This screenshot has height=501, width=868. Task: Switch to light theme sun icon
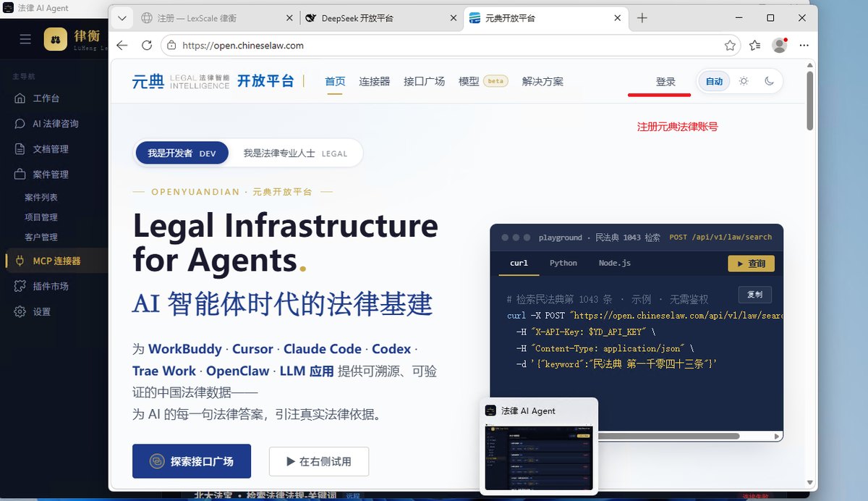coord(744,82)
